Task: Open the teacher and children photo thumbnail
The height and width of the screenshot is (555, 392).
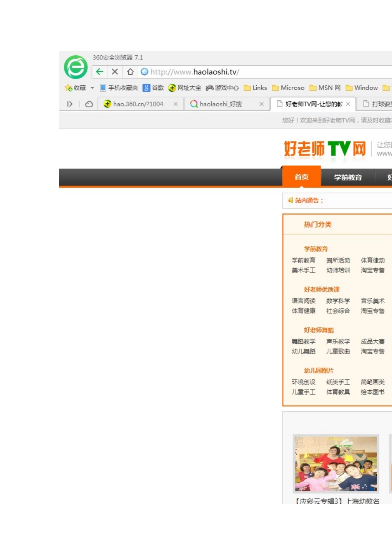Action: 336,464
